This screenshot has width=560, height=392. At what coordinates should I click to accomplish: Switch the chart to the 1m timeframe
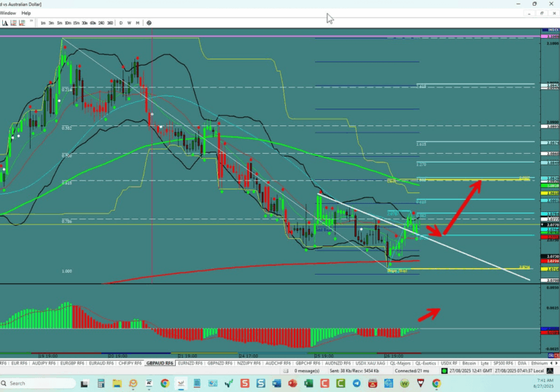coord(43,23)
